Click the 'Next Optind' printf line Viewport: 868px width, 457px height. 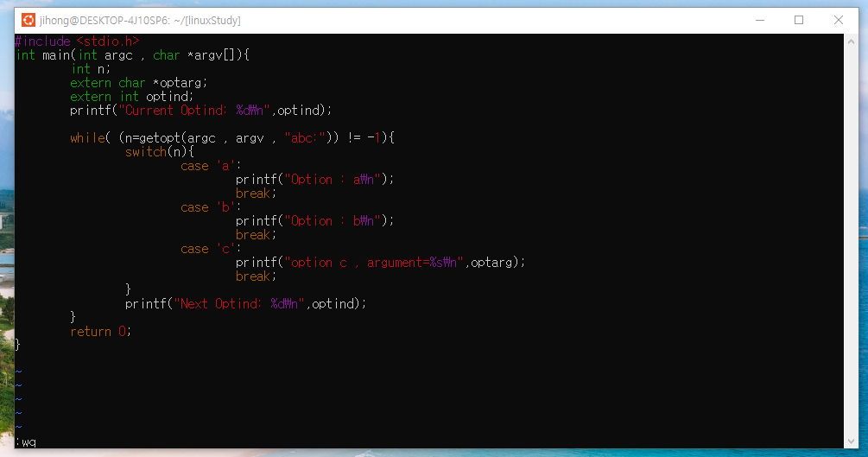(246, 303)
